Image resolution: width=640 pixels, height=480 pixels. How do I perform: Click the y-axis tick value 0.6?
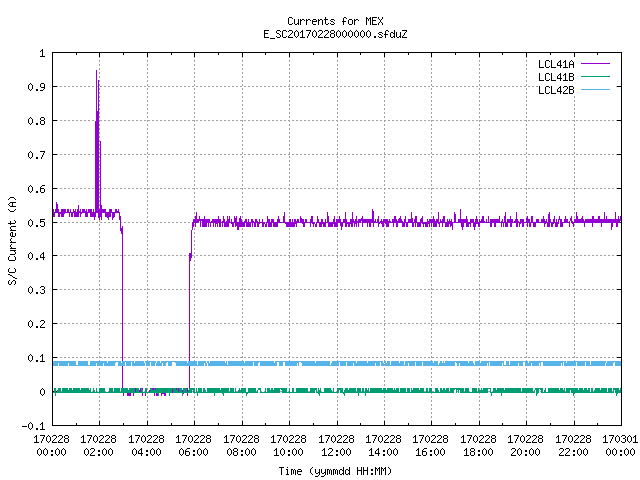36,189
